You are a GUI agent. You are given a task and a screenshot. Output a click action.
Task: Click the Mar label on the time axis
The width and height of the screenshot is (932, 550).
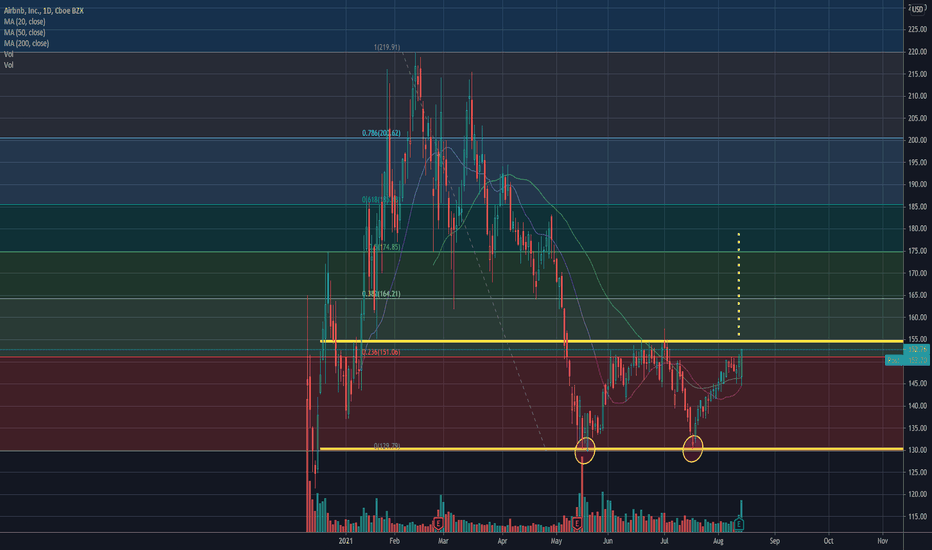pyautogui.click(x=443, y=541)
